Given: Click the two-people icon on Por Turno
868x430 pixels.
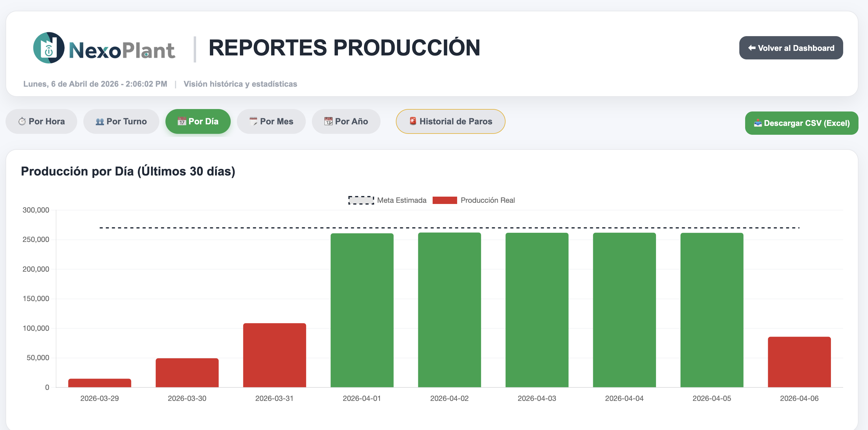Looking at the screenshot, I should 99,121.
